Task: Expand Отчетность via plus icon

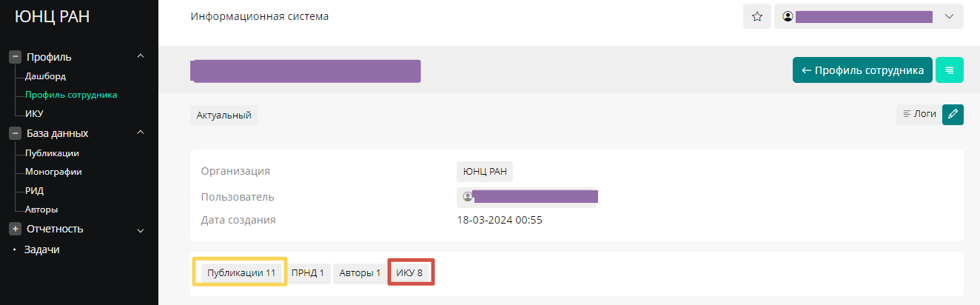Action: pos(15,229)
